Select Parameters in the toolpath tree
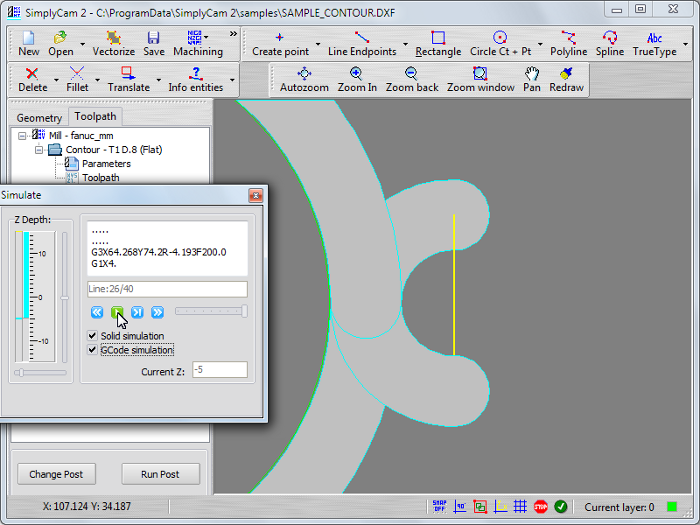Viewport: 700px width, 525px height. point(106,164)
